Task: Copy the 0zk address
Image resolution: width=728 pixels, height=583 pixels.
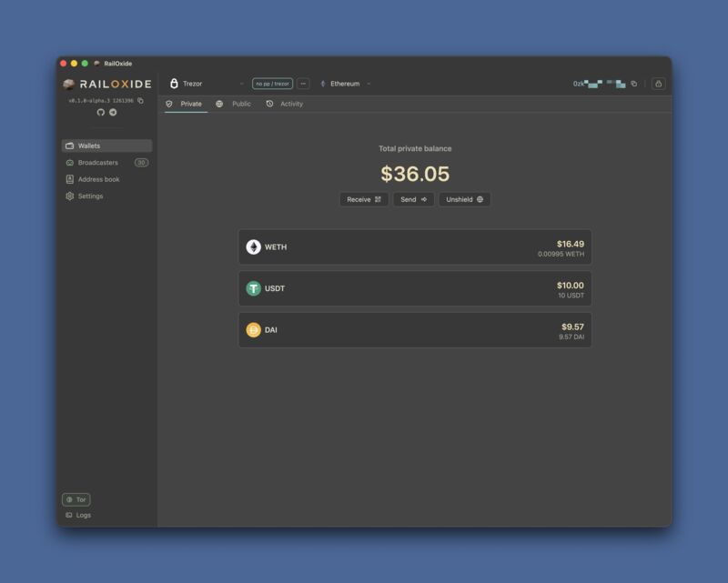Action: coord(634,84)
